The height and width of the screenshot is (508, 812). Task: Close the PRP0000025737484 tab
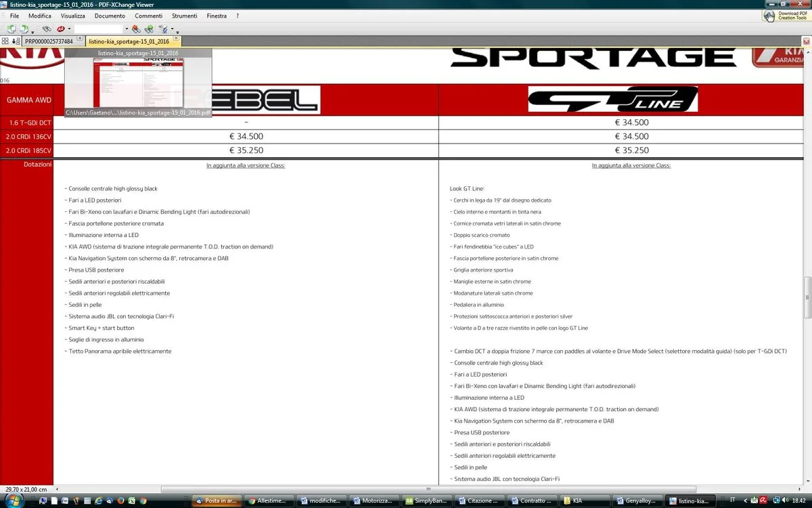click(x=80, y=38)
